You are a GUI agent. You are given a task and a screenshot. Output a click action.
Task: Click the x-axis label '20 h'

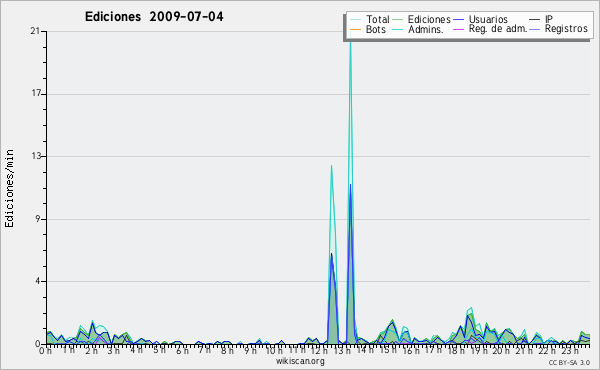pyautogui.click(x=500, y=350)
